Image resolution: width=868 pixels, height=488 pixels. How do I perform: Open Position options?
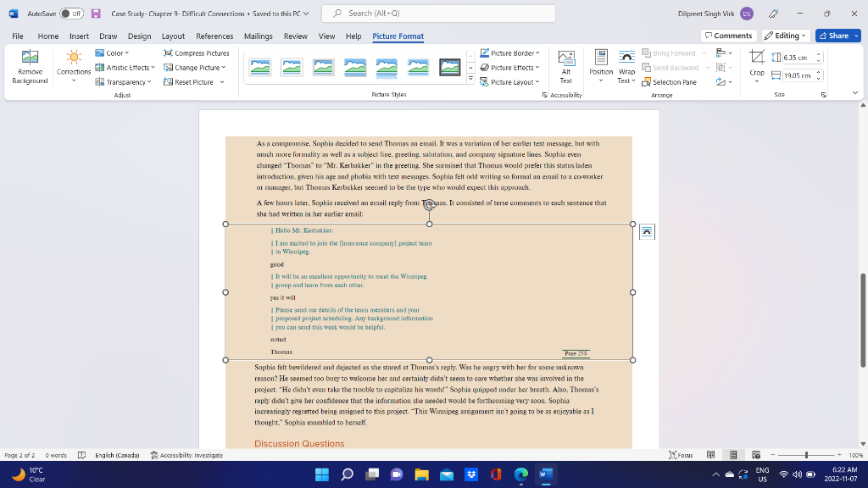point(601,67)
